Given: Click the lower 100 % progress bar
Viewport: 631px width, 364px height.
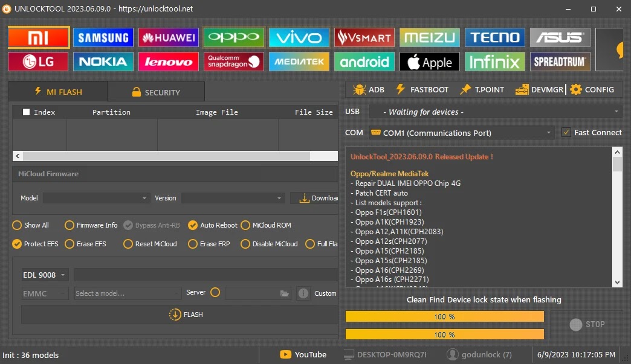Looking at the screenshot, I should pyautogui.click(x=445, y=334).
